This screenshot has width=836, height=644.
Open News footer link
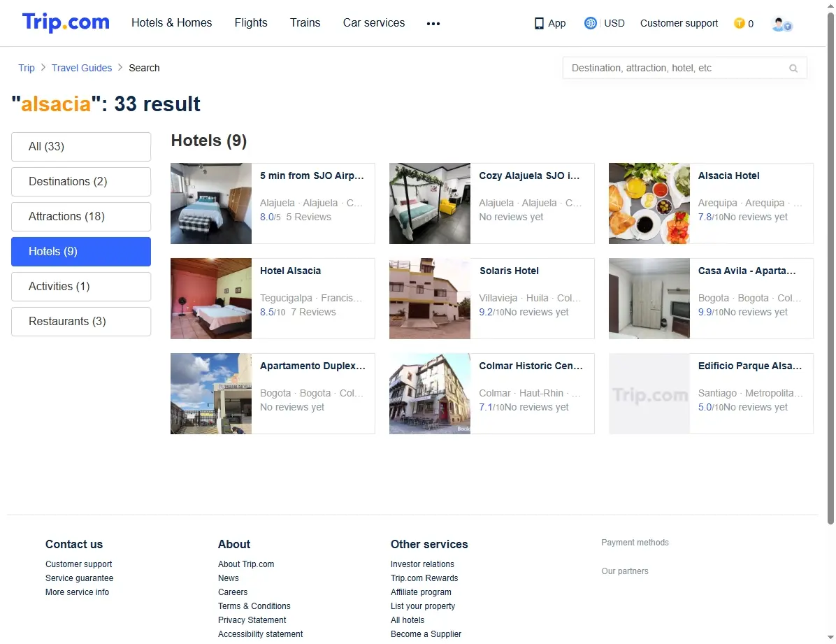click(x=228, y=578)
